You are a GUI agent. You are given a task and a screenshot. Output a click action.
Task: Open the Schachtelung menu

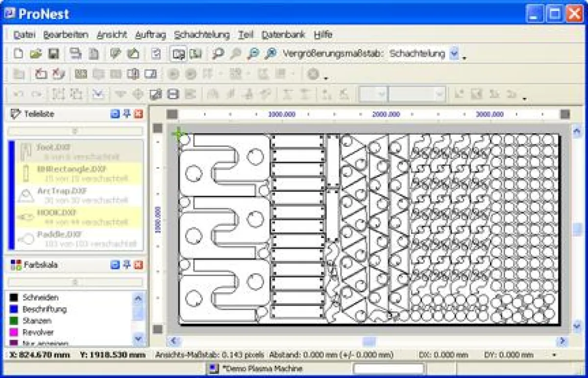point(202,35)
